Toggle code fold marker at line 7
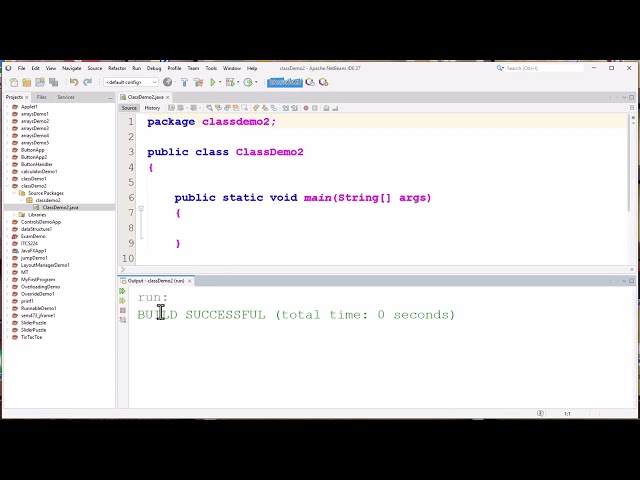This screenshot has width=640, height=480. (141, 209)
